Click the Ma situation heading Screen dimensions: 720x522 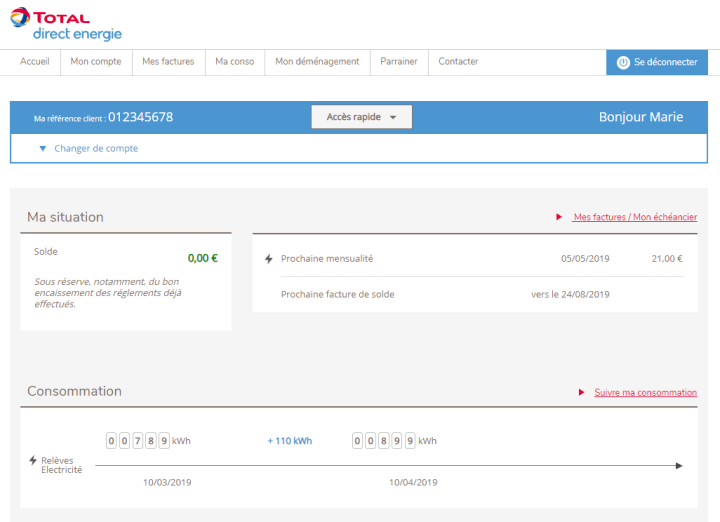tap(65, 217)
